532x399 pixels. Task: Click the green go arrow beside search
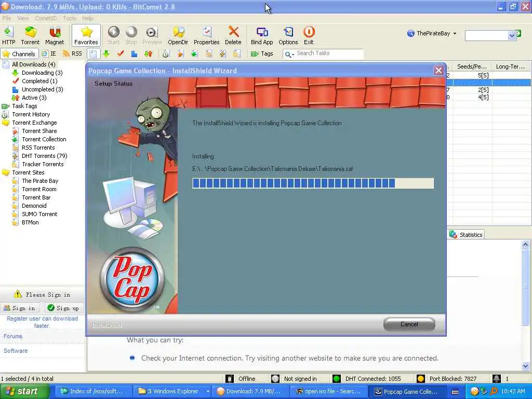pos(519,33)
